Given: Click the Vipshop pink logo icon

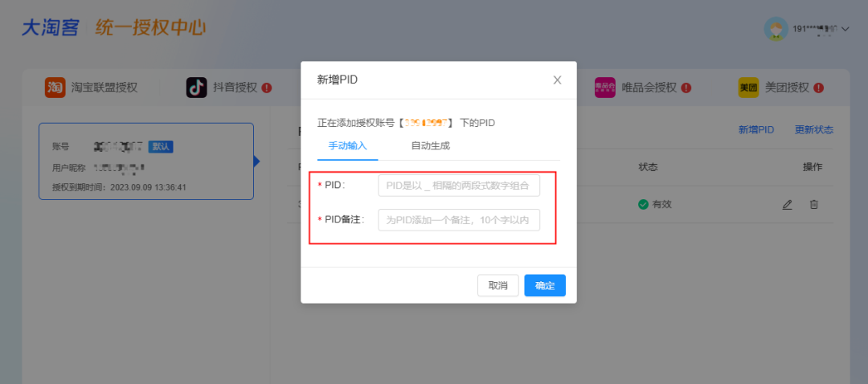Looking at the screenshot, I should [x=604, y=88].
